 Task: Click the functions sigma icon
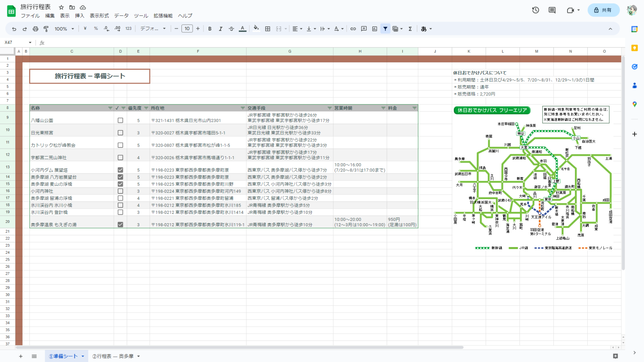410,29
